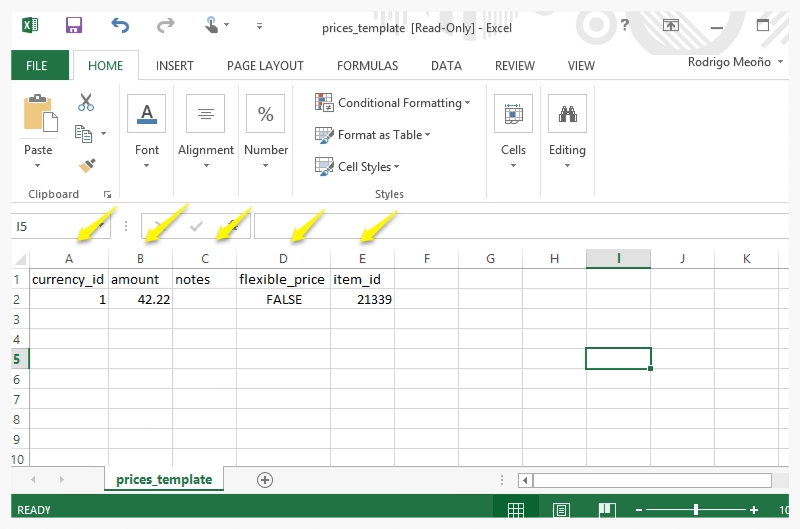Switch to Normal view
Viewport: 800px width, 529px height.
515,509
